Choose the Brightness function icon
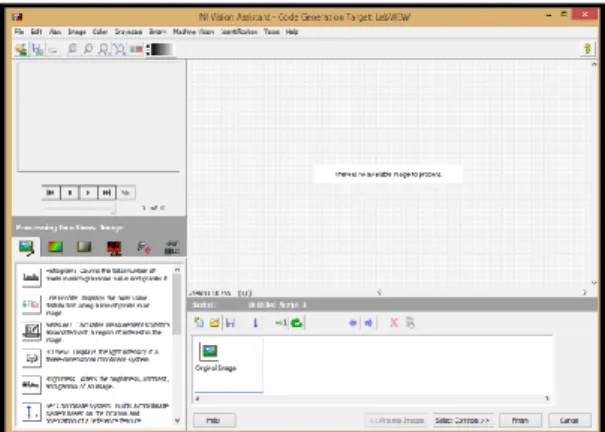Viewport: 605px width, 432px height. [x=31, y=385]
